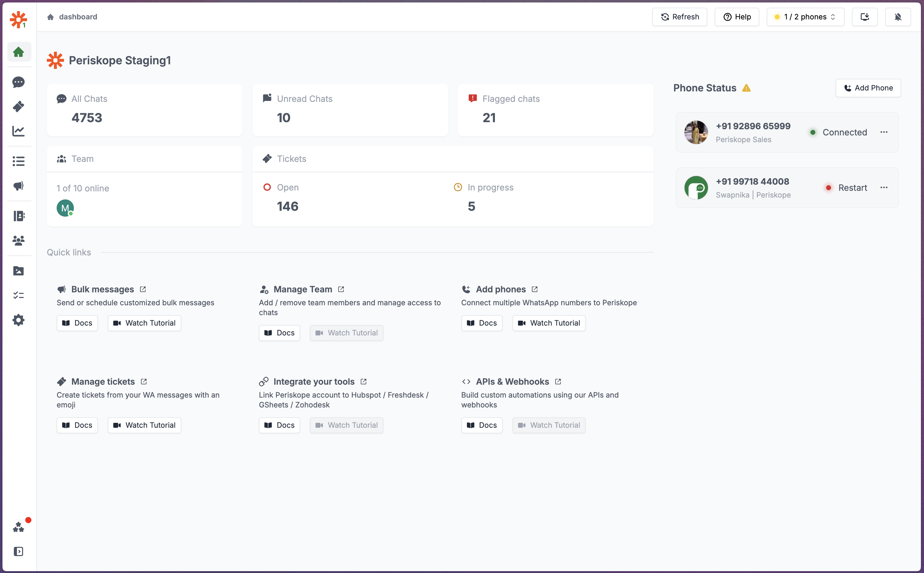This screenshot has width=924, height=573.
Task: Open the Unread Chats card
Action: [x=350, y=110]
